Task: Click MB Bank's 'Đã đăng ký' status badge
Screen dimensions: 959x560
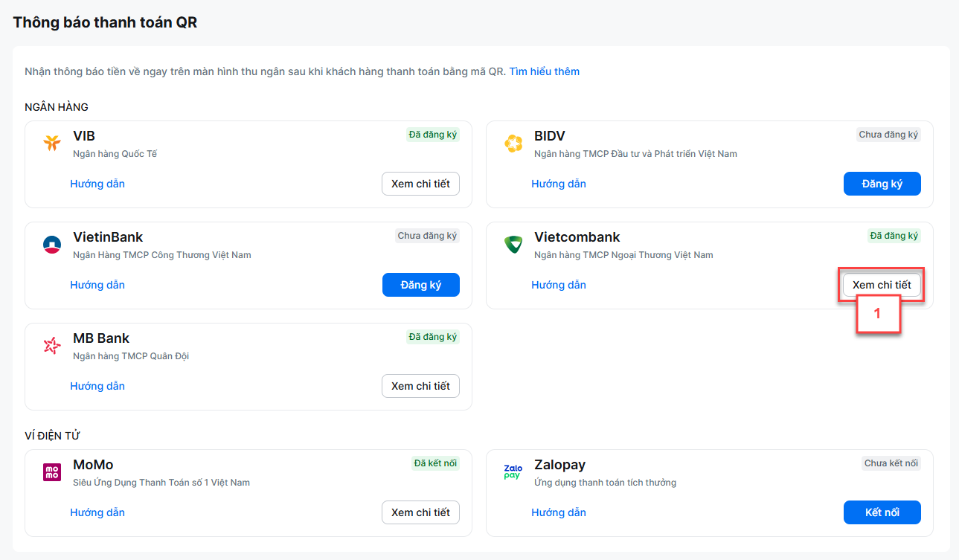Action: pos(433,337)
